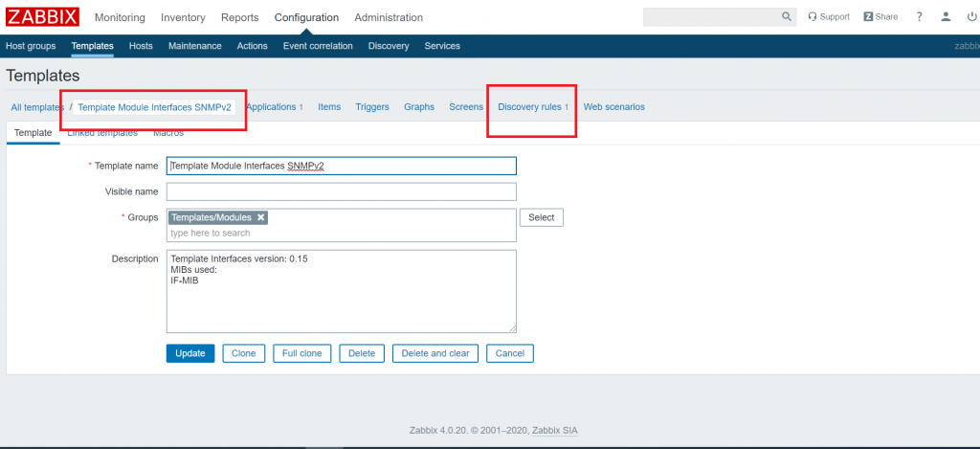Click the Groups search field
980x449 pixels.
tap(342, 233)
